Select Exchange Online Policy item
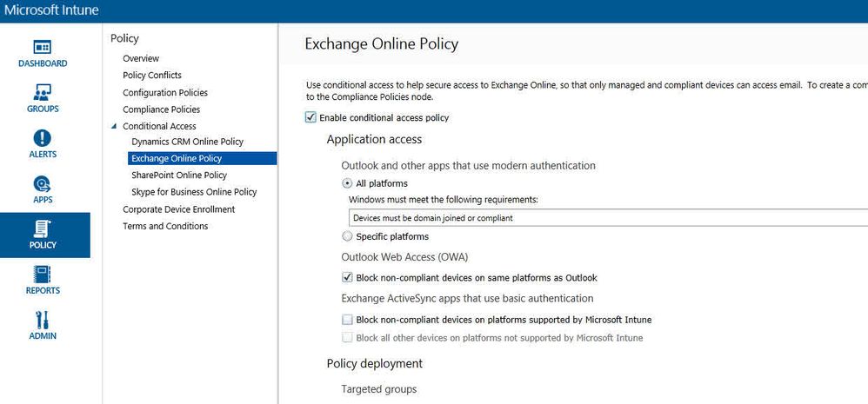Screen dimensions: 868x404 [202, 159]
